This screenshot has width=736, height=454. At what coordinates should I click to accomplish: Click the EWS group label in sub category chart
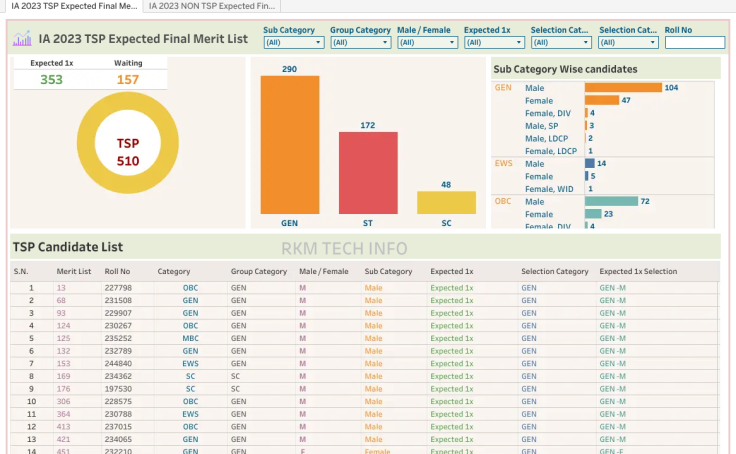click(503, 163)
